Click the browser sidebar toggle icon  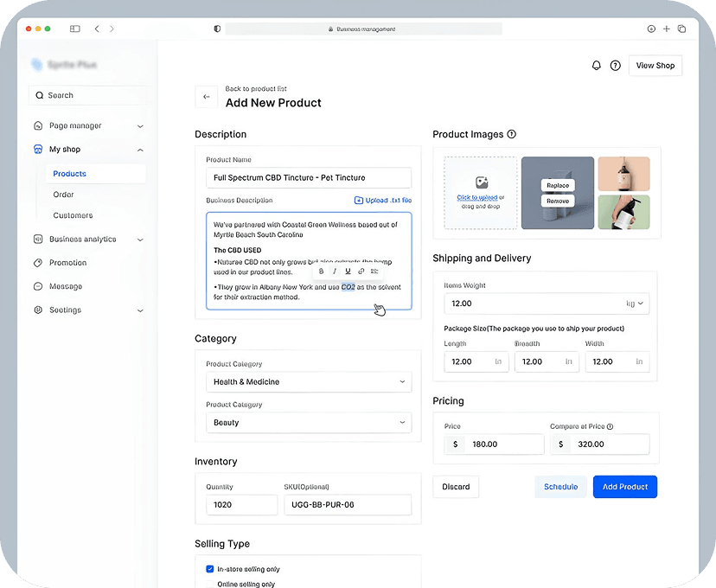75,29
